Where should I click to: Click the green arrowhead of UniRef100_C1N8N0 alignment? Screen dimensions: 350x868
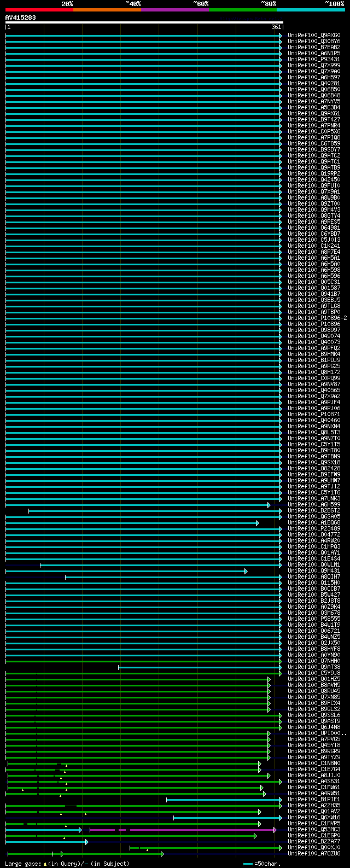[260, 764]
